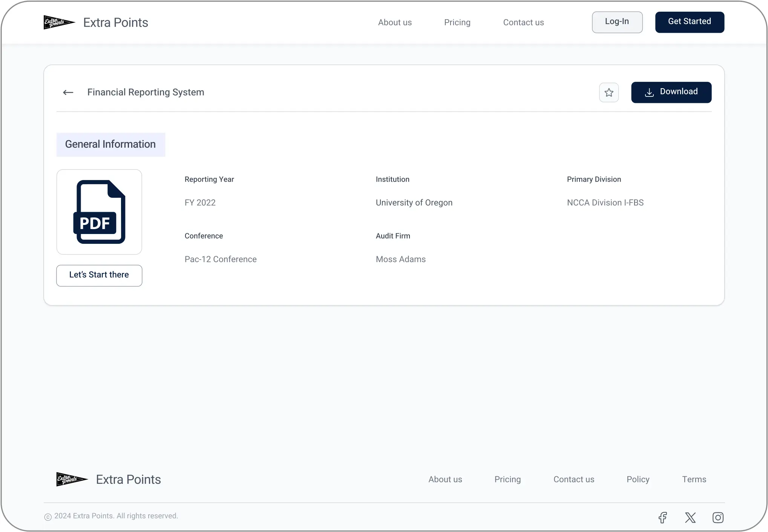Click the Primary Division label
The image size is (768, 532).
point(593,179)
